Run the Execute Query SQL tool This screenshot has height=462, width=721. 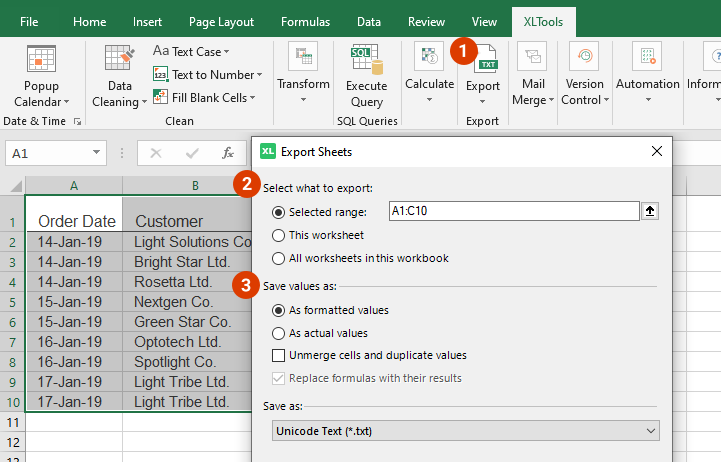point(366,76)
